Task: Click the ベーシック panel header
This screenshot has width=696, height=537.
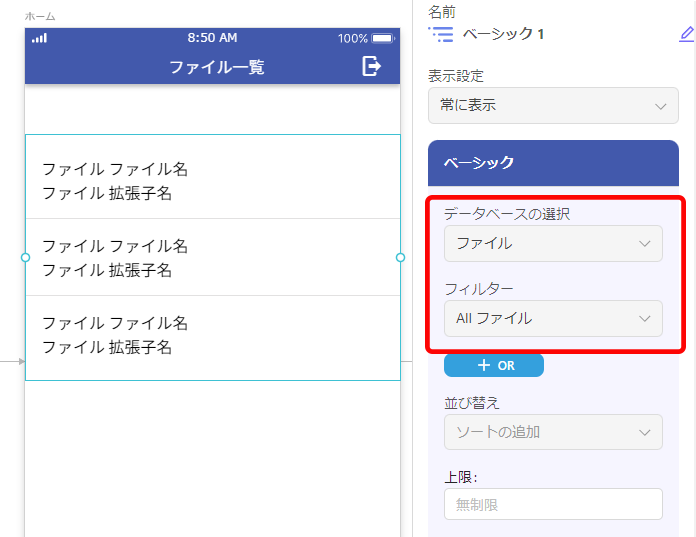Action: pos(553,163)
